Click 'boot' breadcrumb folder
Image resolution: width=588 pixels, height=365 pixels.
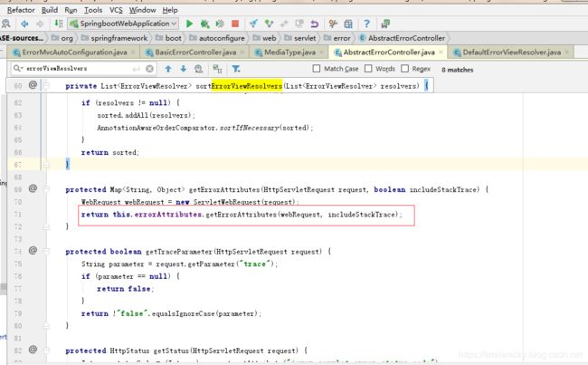[x=168, y=38]
